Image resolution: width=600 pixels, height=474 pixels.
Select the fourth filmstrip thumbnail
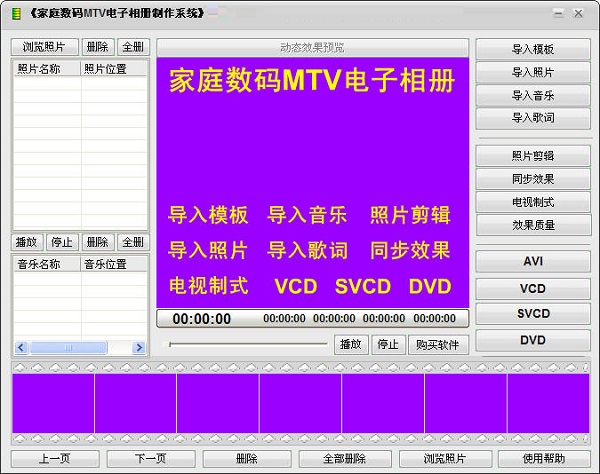[x=300, y=403]
